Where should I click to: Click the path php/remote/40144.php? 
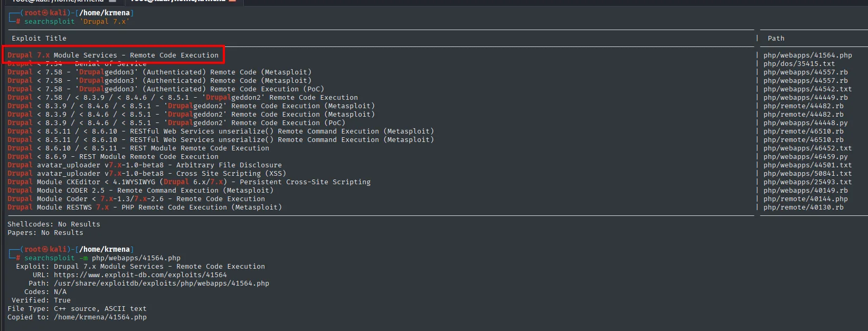coord(805,199)
